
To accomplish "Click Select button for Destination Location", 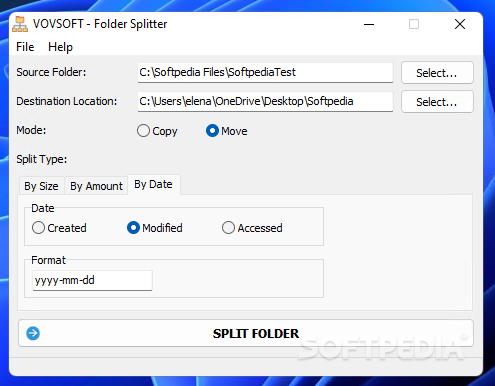I will [437, 101].
